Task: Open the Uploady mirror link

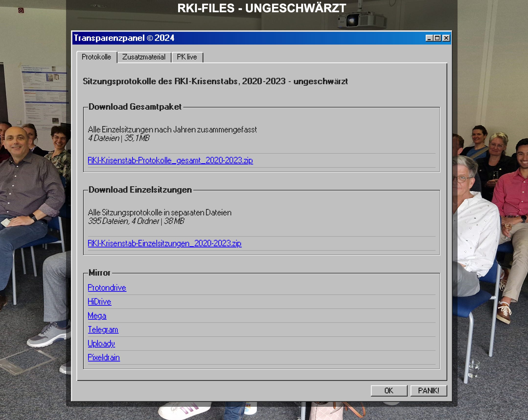Action: [101, 344]
